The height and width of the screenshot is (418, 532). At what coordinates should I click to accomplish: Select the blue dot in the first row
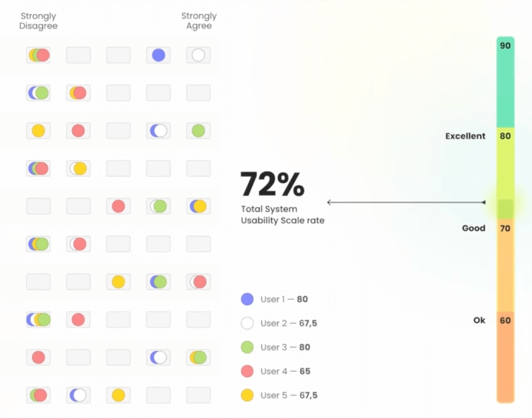click(159, 55)
